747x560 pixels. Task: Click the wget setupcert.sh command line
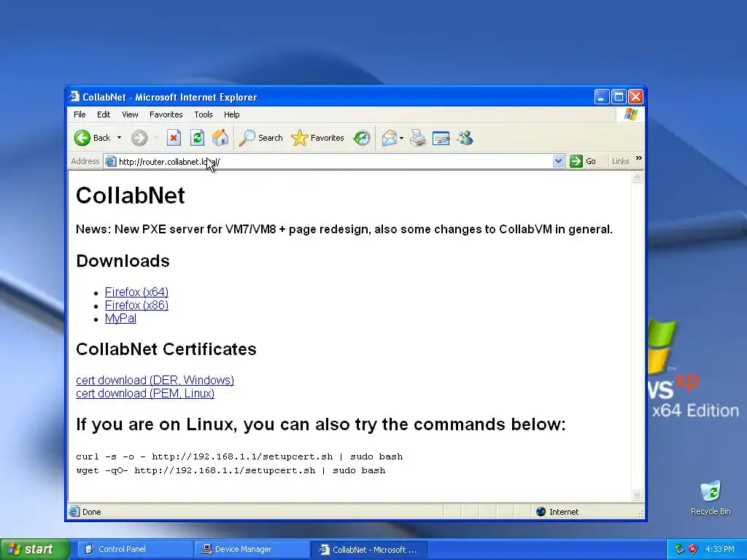231,470
